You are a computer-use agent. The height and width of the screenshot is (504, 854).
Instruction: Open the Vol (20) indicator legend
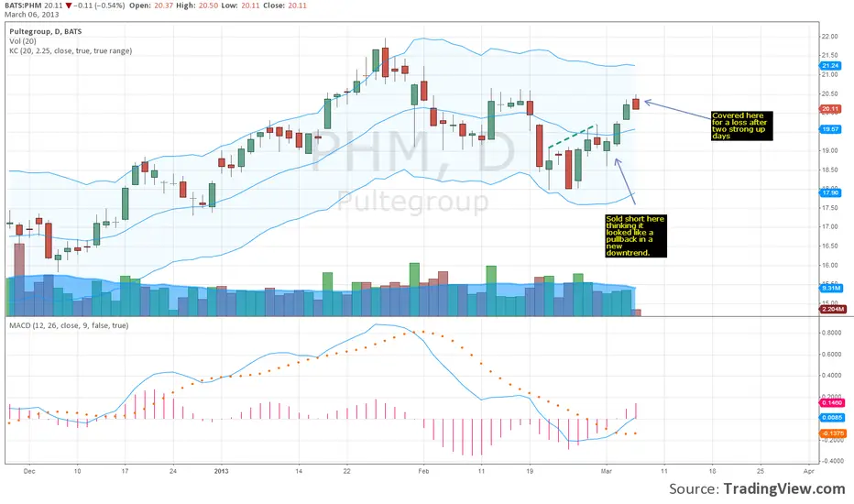pyautogui.click(x=23, y=41)
